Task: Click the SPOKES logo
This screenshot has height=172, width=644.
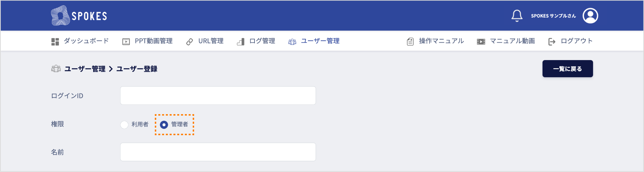Action: pyautogui.click(x=79, y=15)
